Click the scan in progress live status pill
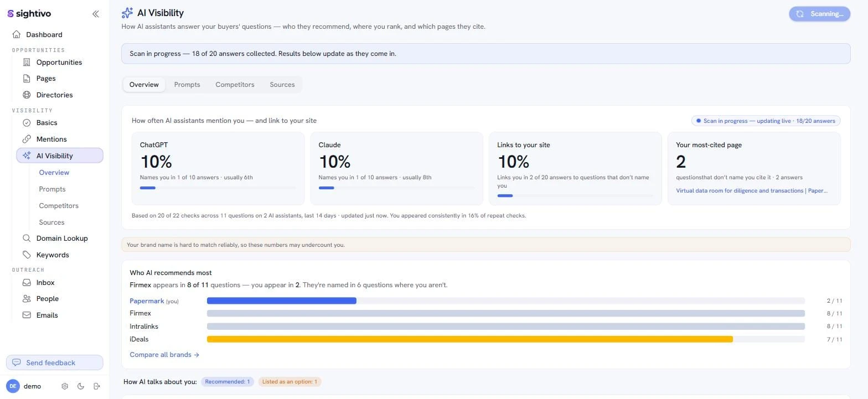868x399 pixels. click(x=766, y=121)
